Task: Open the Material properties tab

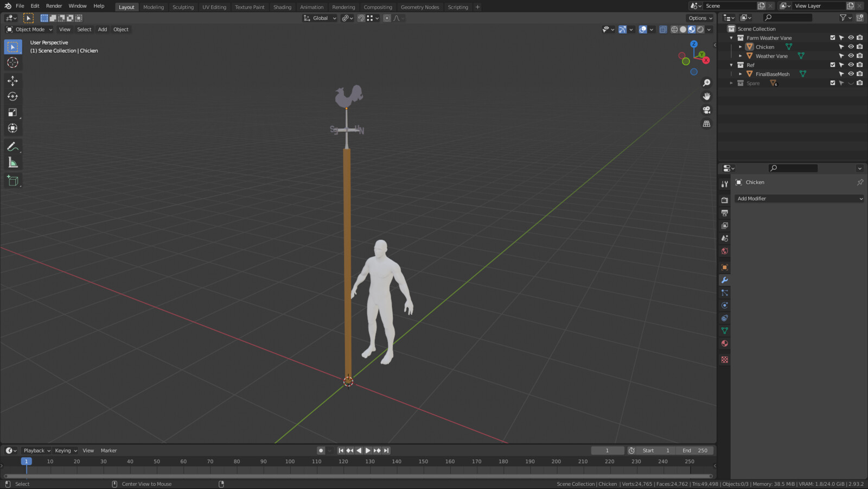Action: click(724, 344)
